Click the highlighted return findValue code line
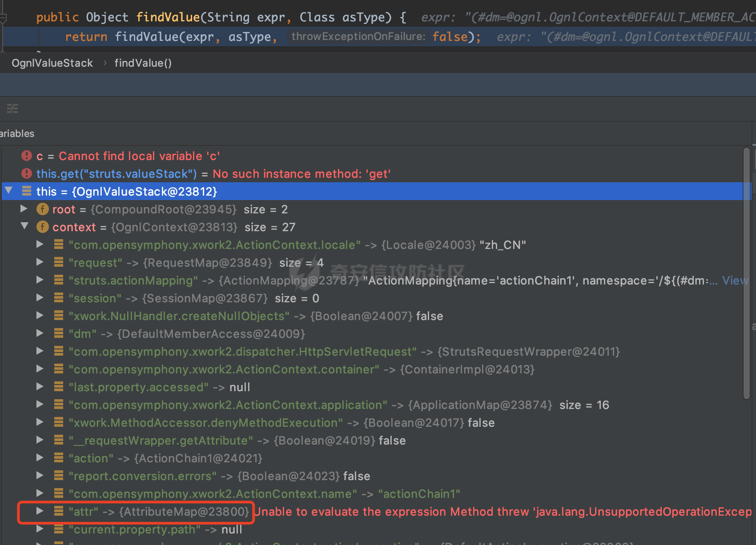The height and width of the screenshot is (545, 756). (x=267, y=37)
